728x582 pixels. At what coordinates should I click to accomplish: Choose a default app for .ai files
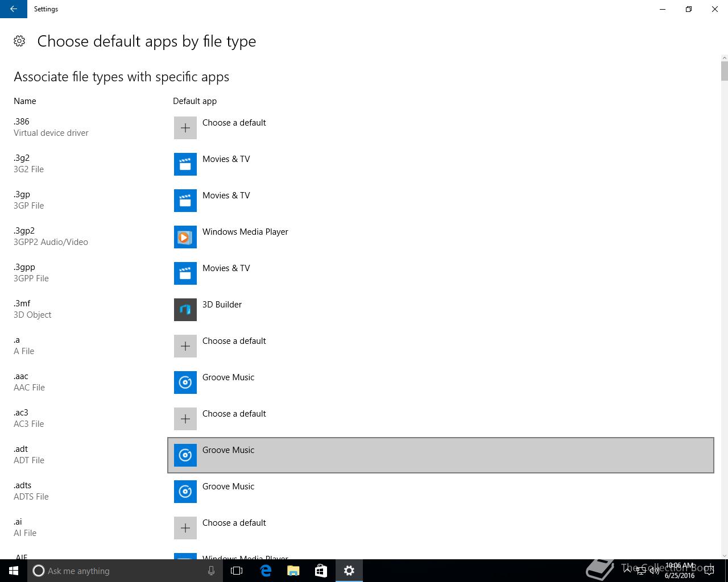[234, 523]
